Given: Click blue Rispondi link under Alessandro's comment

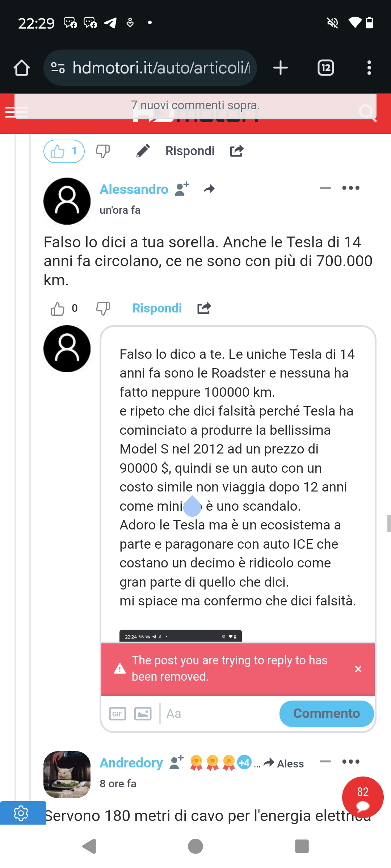Looking at the screenshot, I should (x=157, y=308).
